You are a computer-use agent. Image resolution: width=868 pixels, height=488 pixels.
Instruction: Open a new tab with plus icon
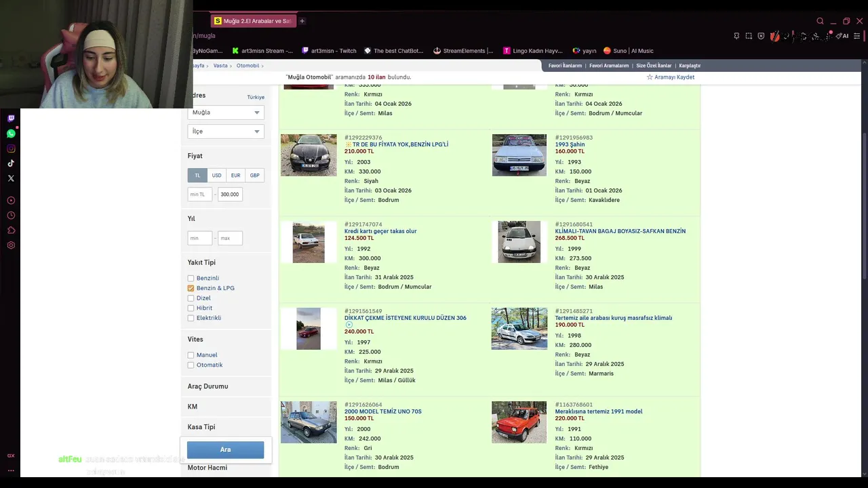302,21
